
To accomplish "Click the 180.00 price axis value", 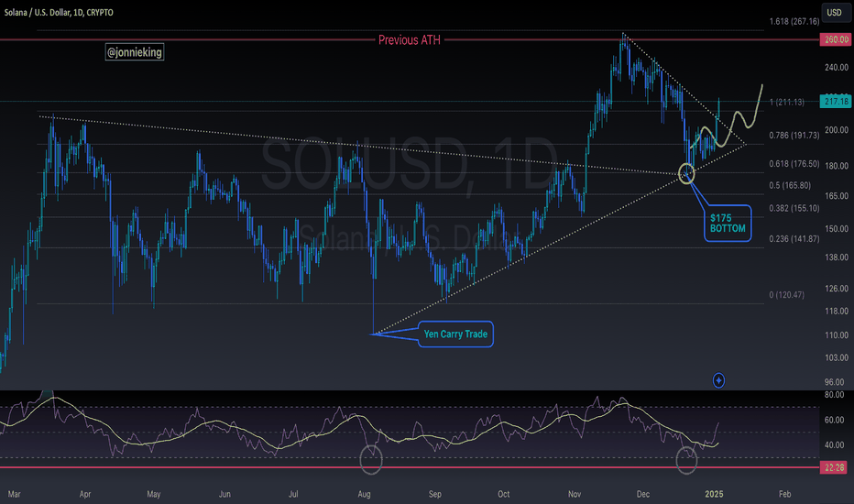I will pyautogui.click(x=837, y=166).
